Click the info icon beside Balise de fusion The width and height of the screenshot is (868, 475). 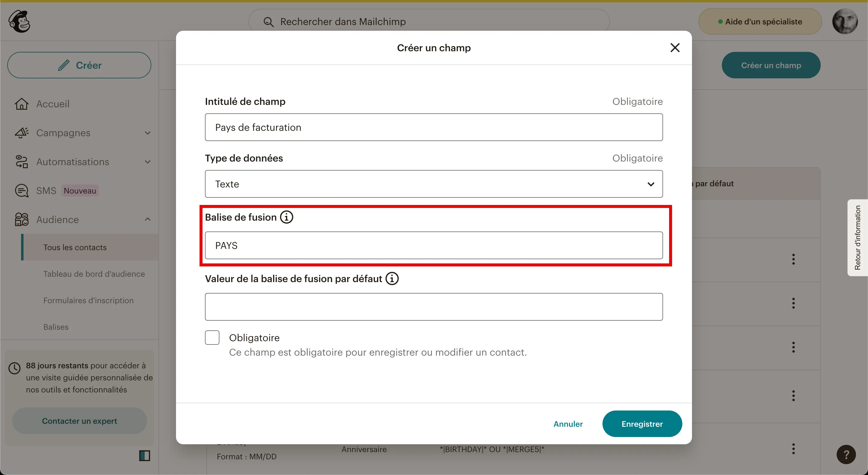tap(287, 217)
